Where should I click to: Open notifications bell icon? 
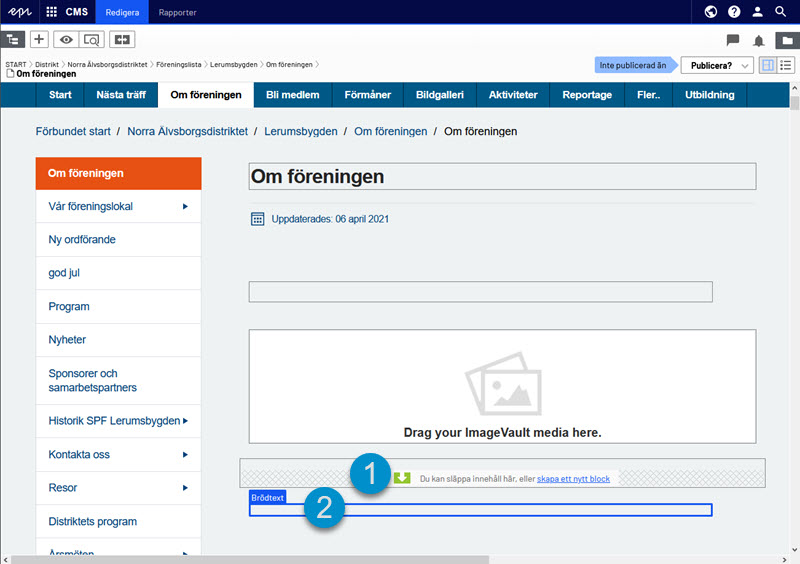[x=759, y=41]
